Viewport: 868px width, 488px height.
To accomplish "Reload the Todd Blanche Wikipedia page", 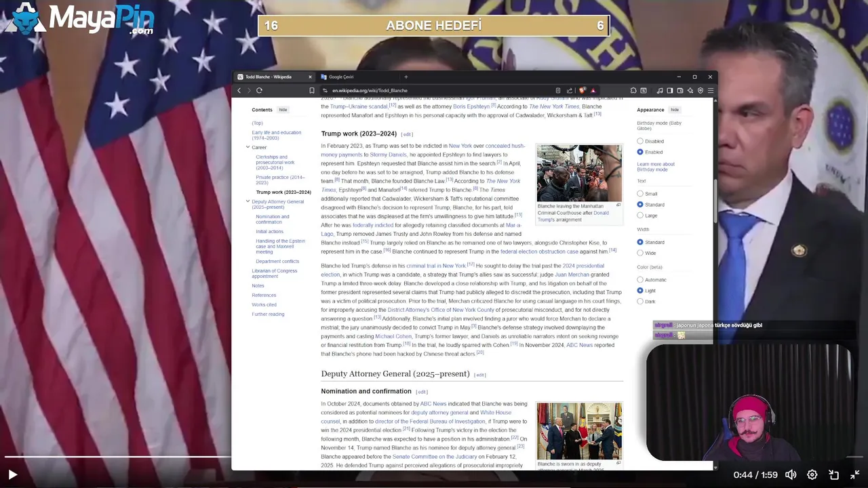I will click(x=259, y=90).
